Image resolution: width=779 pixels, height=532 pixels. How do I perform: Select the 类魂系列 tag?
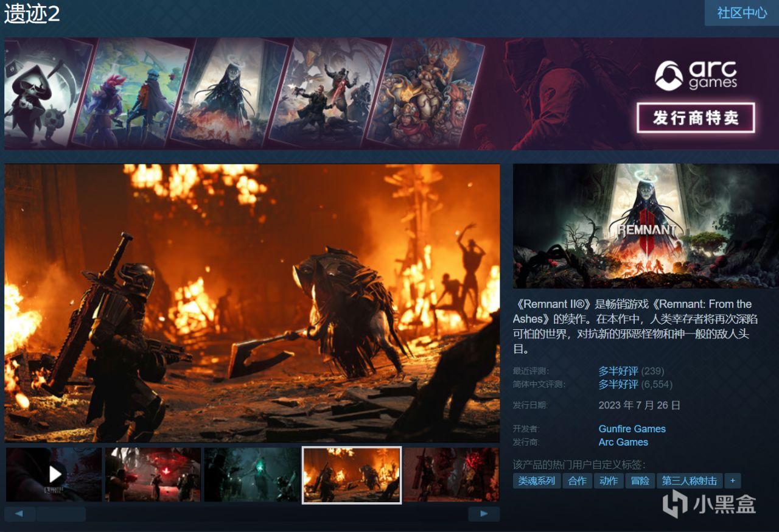pos(537,481)
